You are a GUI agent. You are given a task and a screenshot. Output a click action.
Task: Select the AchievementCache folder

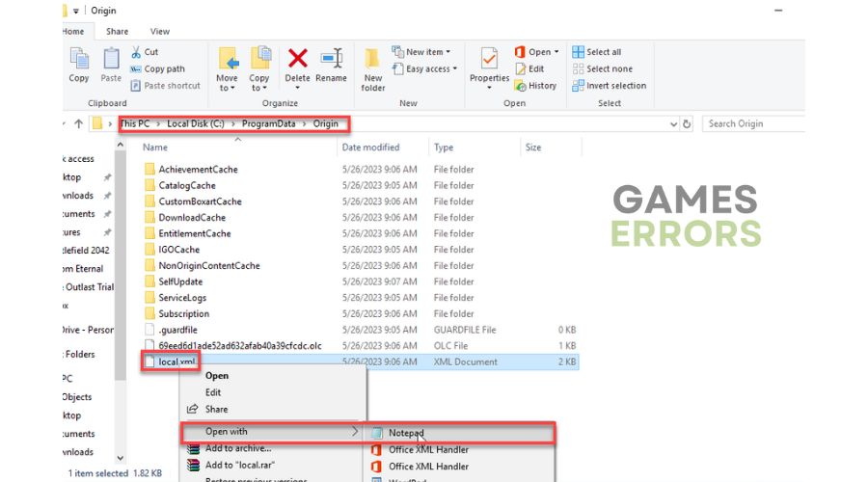(x=198, y=170)
